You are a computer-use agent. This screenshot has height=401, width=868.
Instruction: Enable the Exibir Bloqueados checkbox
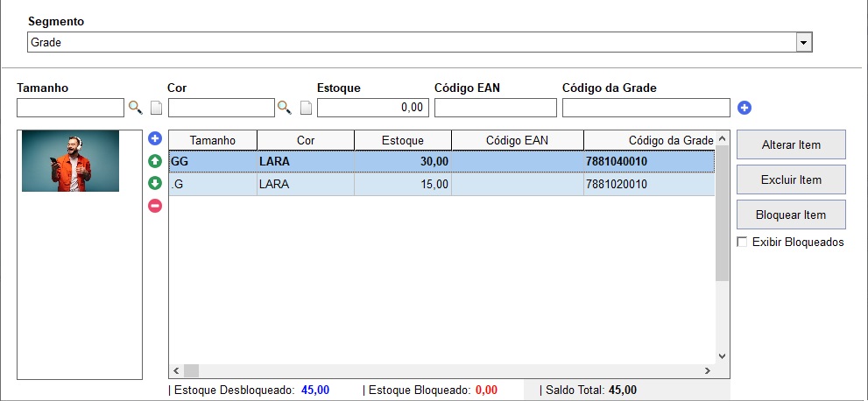point(743,242)
